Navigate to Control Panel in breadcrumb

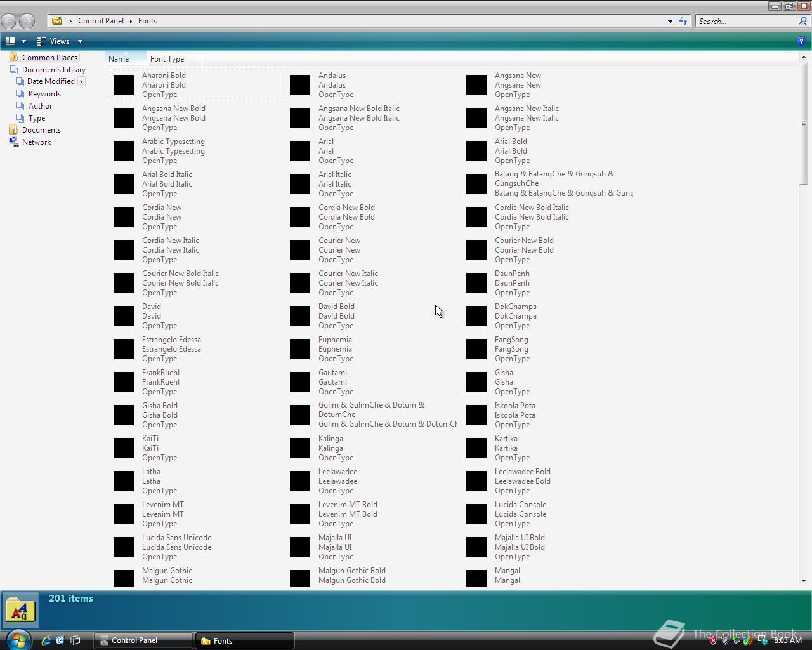tap(101, 21)
